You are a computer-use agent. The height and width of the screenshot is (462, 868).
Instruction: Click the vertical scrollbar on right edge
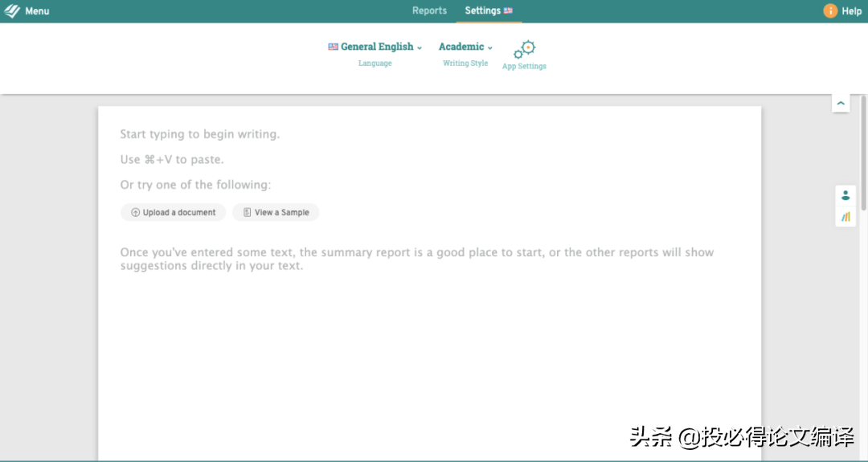[863, 155]
